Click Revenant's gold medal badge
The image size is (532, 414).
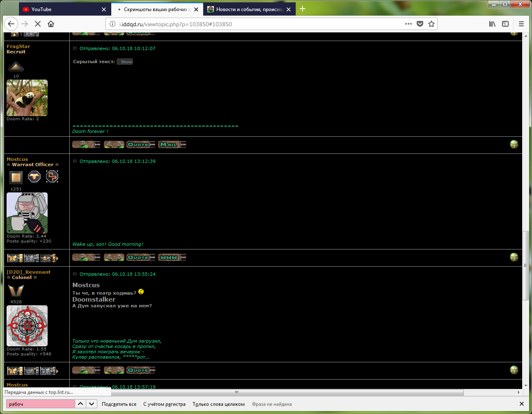[15, 371]
